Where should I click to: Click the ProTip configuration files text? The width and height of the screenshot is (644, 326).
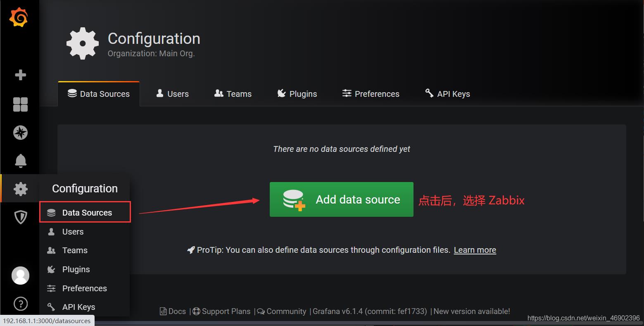click(x=323, y=250)
